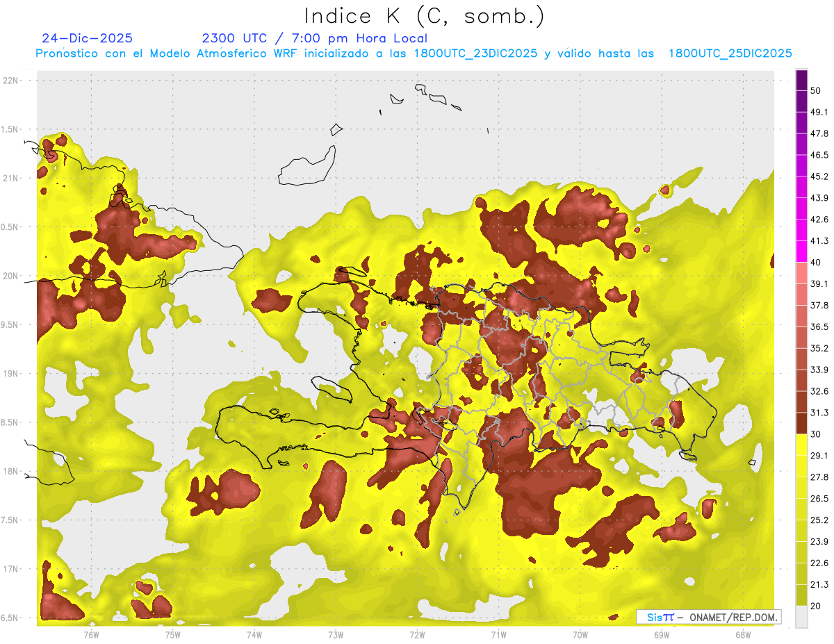Click the 'SisTT - ONAMET/REP.DOM.' credit label

tap(708, 617)
